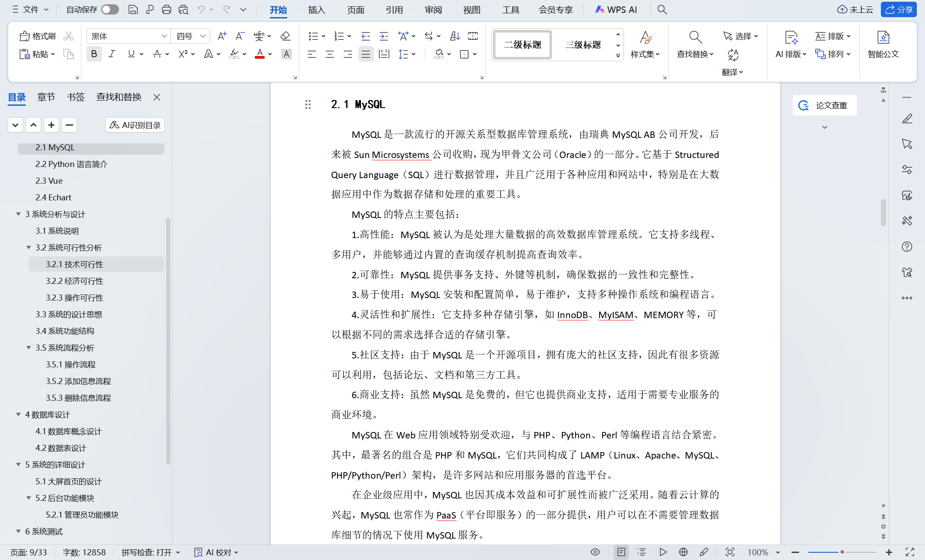Increase paragraph indent
Viewport: 925px width, 560px height.
click(x=384, y=36)
